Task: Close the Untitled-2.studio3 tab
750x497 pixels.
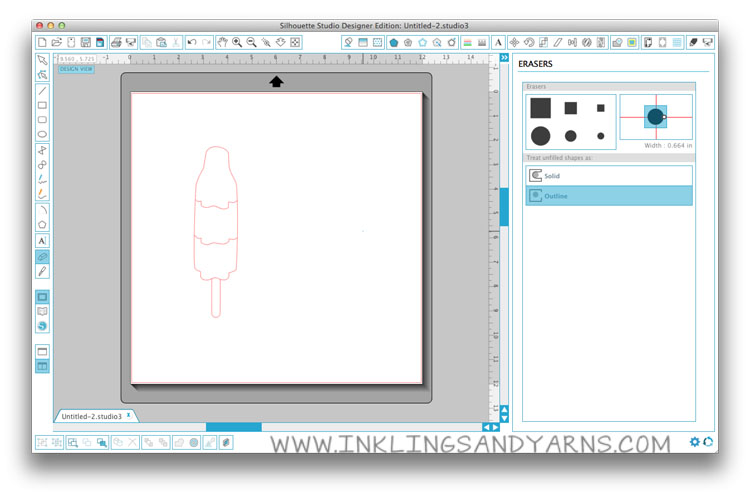Action: tap(129, 416)
